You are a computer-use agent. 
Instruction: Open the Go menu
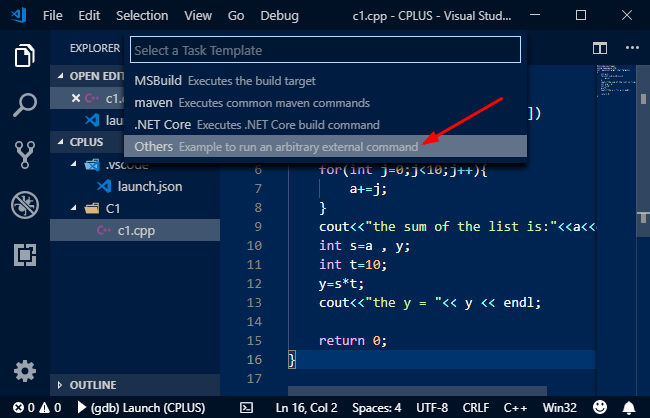tap(236, 15)
